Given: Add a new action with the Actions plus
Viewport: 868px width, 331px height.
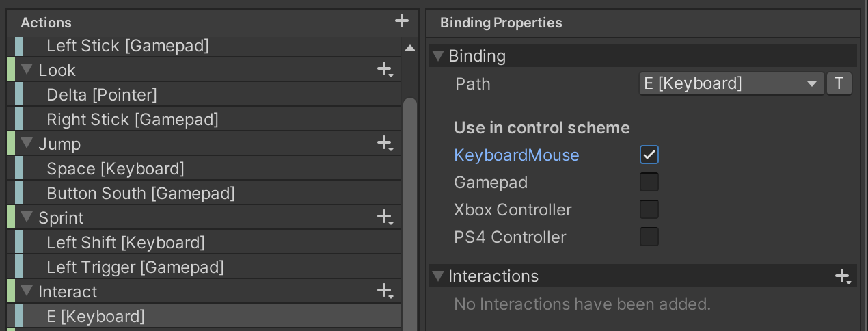Looking at the screenshot, I should (x=402, y=21).
